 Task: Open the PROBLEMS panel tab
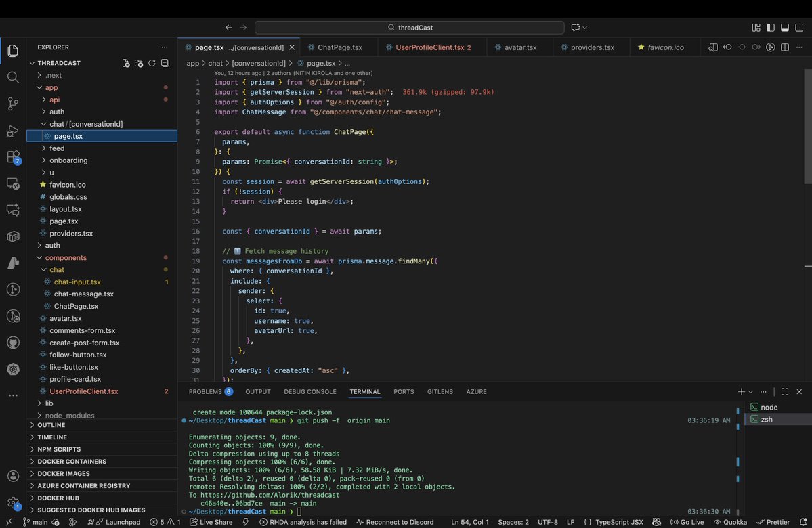pyautogui.click(x=210, y=392)
